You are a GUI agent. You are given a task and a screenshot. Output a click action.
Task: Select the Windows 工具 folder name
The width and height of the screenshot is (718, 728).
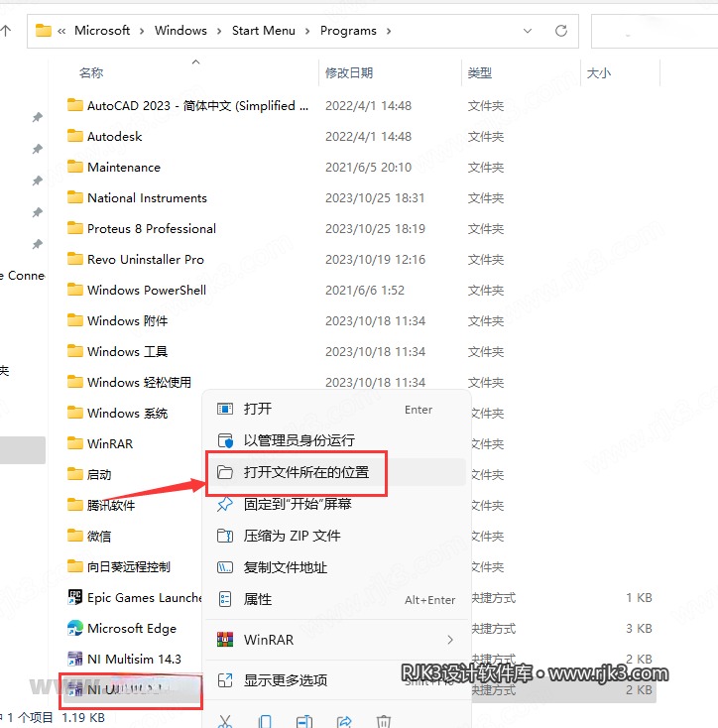click(128, 351)
